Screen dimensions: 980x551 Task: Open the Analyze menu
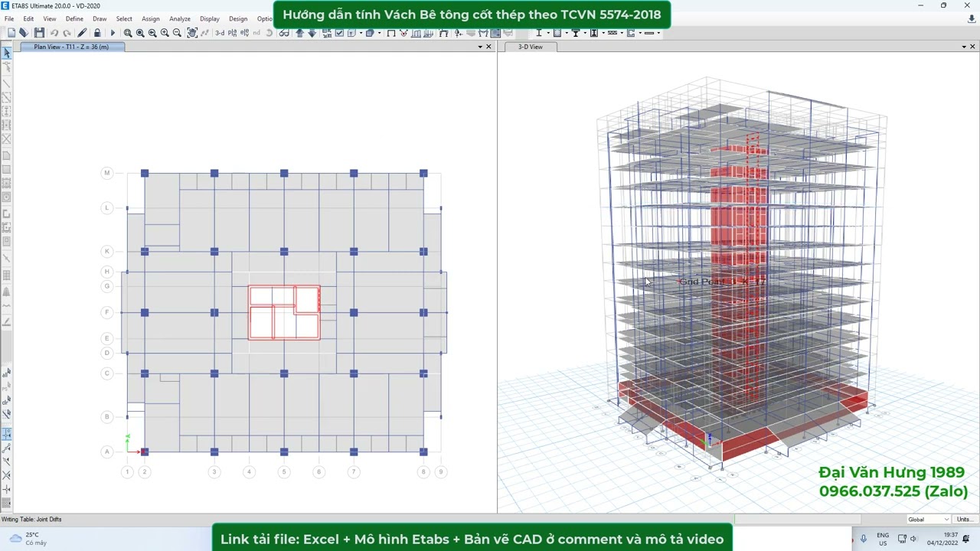point(180,18)
